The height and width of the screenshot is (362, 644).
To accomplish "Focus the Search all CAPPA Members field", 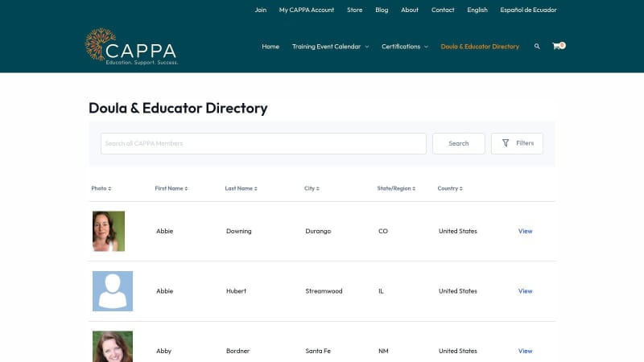I will pyautogui.click(x=263, y=144).
